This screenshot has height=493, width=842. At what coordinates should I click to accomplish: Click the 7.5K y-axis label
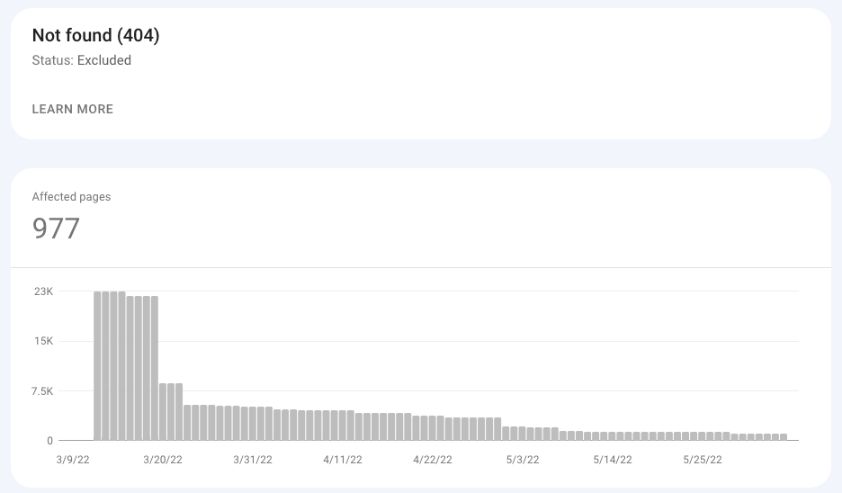click(41, 391)
